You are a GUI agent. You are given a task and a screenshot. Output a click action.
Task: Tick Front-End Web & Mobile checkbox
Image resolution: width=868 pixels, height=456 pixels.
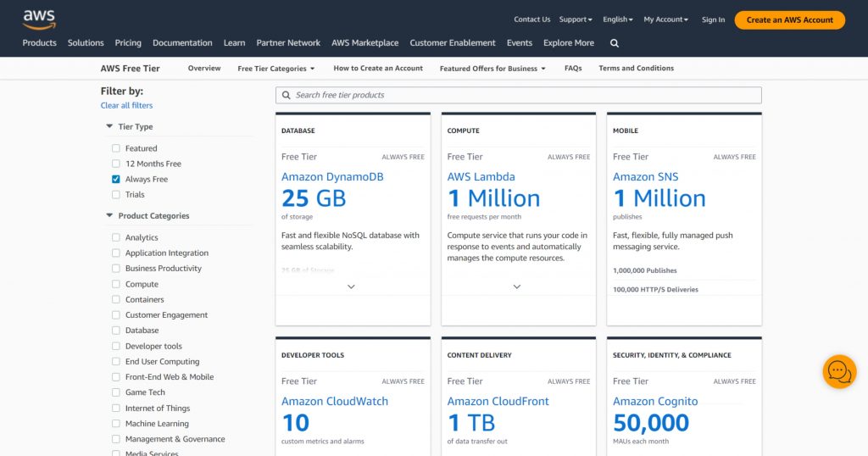point(115,377)
